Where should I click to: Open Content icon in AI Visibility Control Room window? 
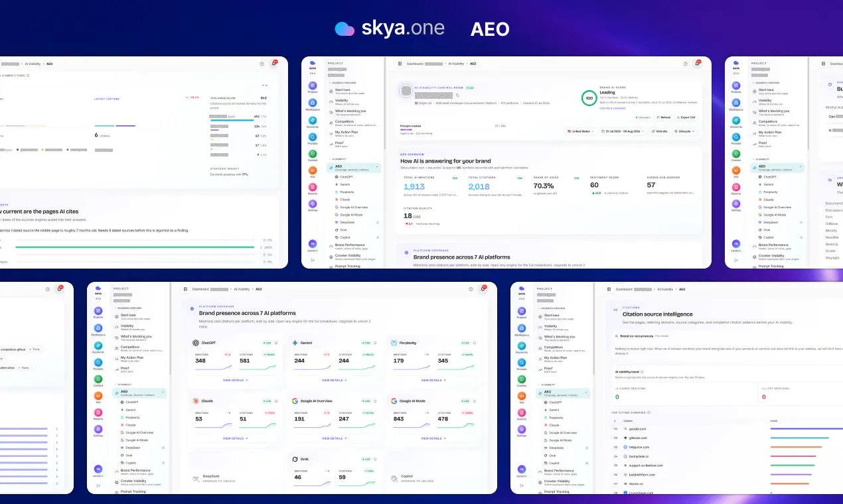(313, 154)
